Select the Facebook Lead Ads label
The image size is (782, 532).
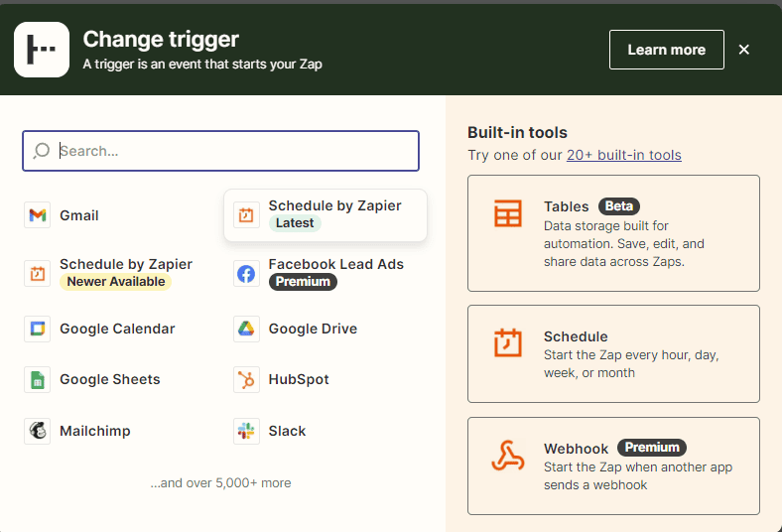(x=336, y=264)
